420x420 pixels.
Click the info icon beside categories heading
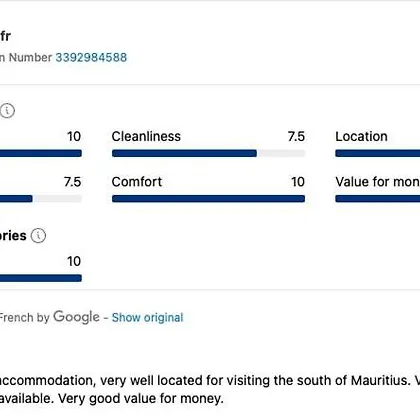38,236
